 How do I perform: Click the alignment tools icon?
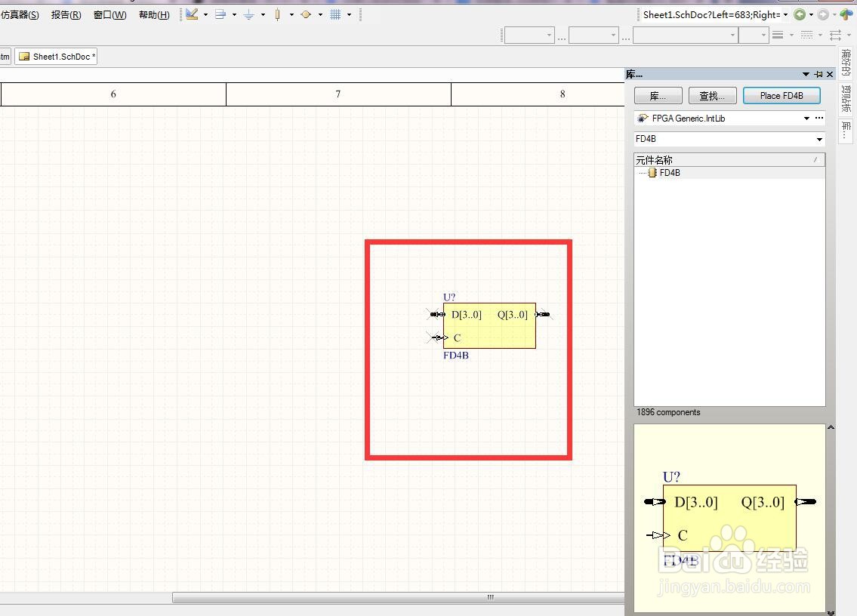(x=220, y=14)
